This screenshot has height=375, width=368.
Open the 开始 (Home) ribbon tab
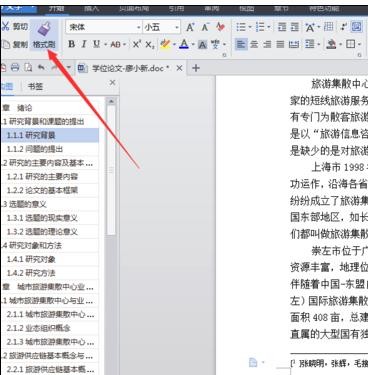tap(57, 9)
